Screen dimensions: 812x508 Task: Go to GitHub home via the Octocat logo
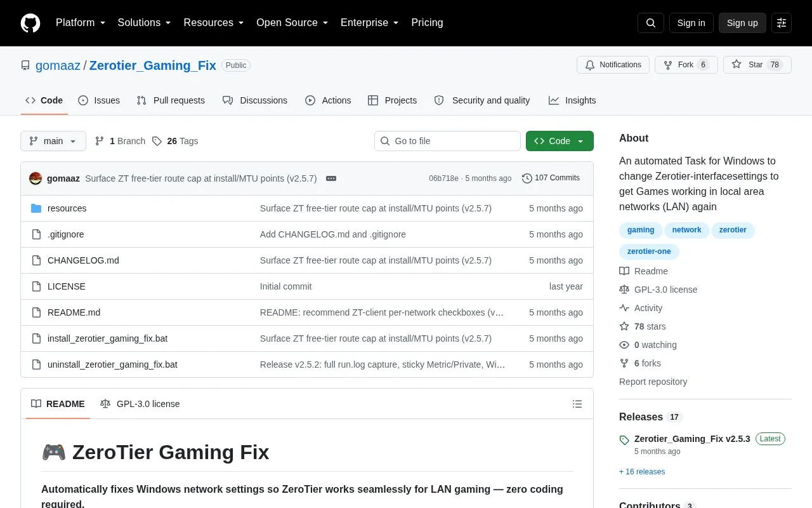click(x=30, y=23)
